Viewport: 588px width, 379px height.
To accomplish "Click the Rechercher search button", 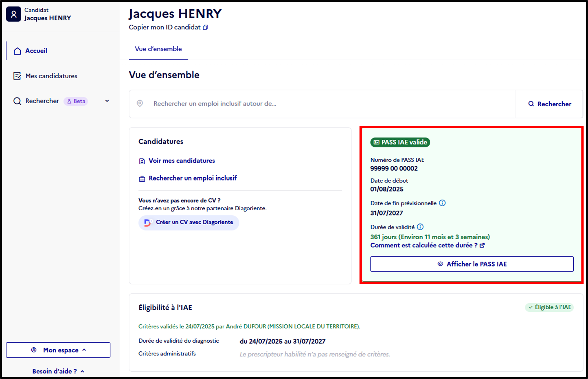I will (549, 104).
